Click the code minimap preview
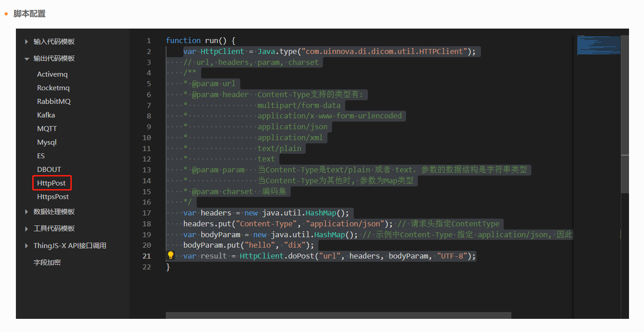Screen dimensions: 644x332 (599, 45)
